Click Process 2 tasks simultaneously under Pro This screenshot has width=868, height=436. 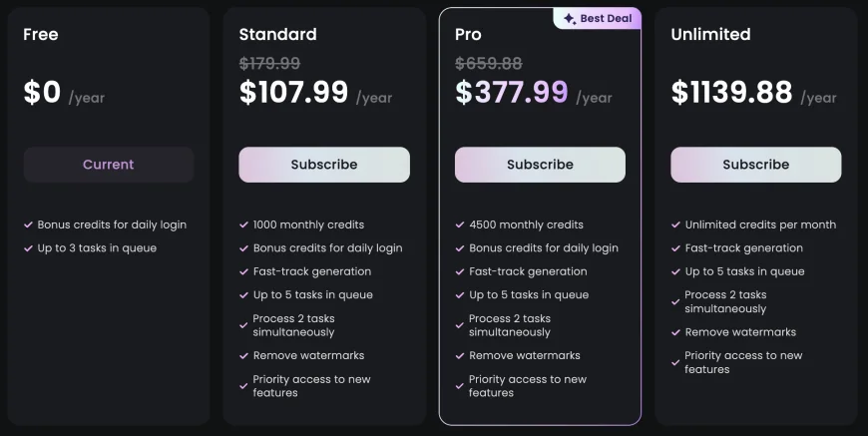coord(510,325)
